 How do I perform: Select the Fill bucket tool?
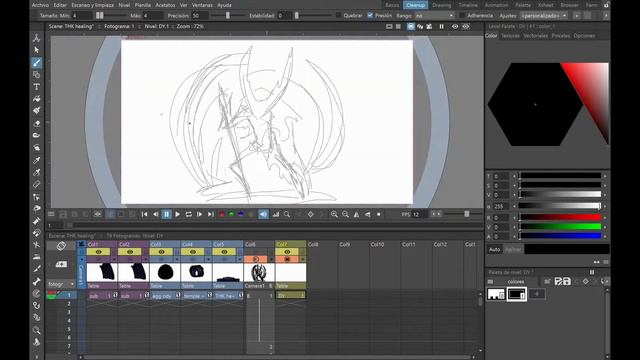point(36,99)
